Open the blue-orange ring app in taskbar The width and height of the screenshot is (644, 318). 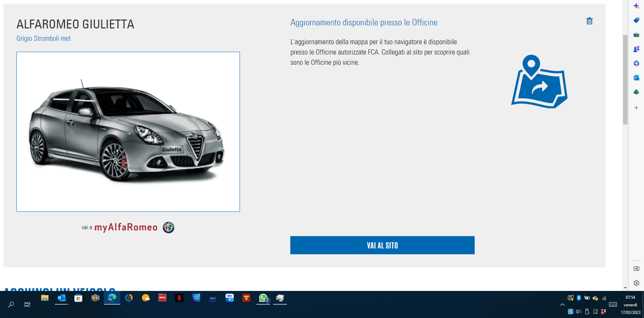(129, 298)
